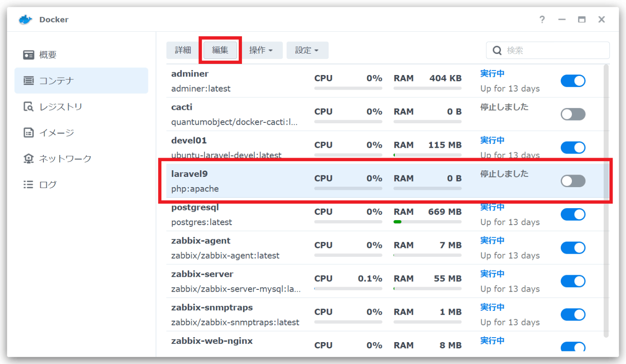Switch to the イメージ section
The width and height of the screenshot is (626, 364).
point(81,133)
